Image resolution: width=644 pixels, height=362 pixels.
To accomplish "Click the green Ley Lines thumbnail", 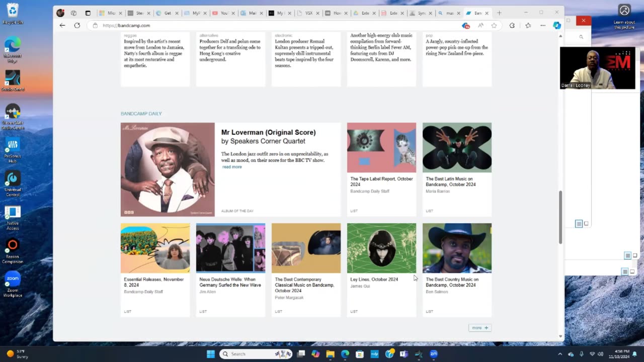I will click(x=381, y=248).
